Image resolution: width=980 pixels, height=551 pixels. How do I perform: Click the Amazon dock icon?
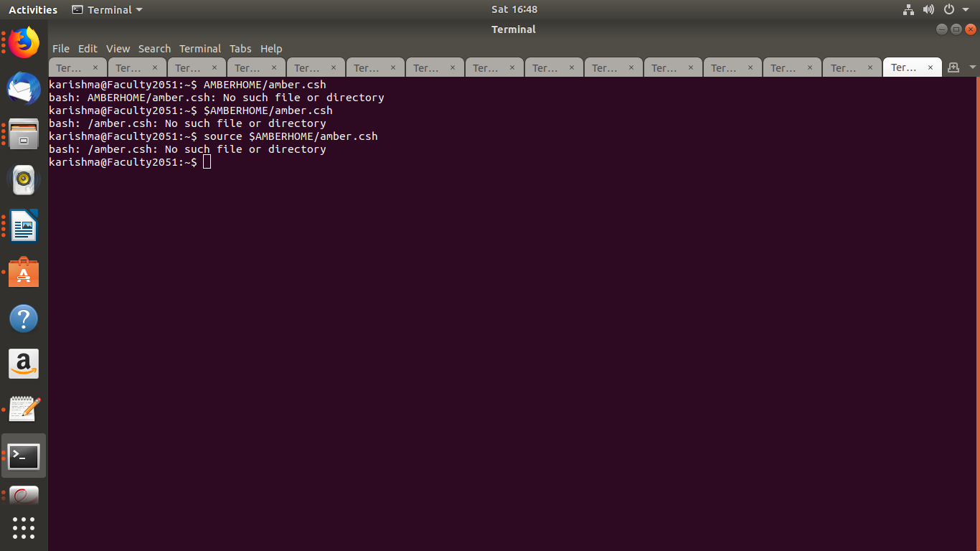[x=24, y=364]
